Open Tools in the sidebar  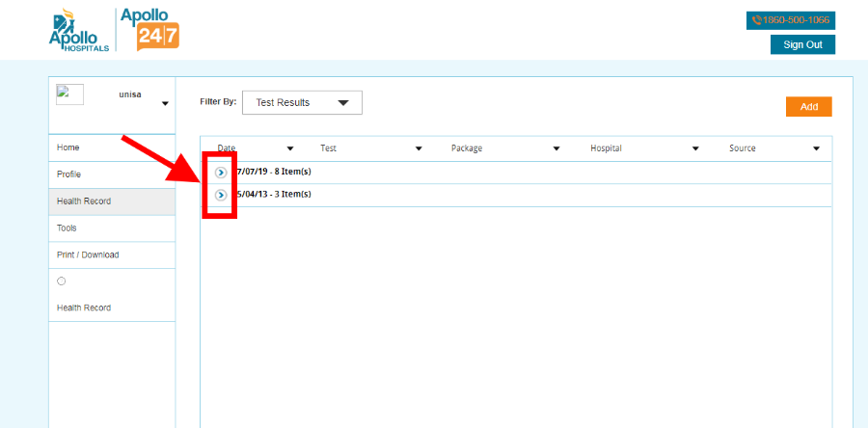coord(67,228)
